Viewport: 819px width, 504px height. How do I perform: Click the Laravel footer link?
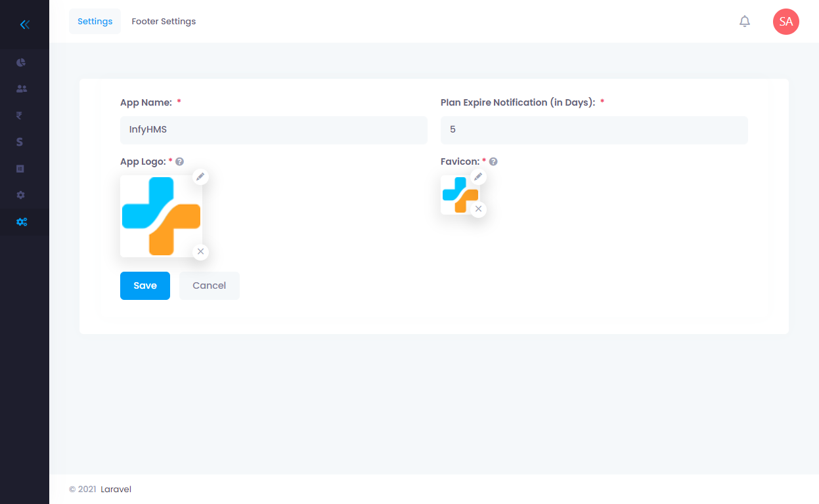[x=116, y=489]
